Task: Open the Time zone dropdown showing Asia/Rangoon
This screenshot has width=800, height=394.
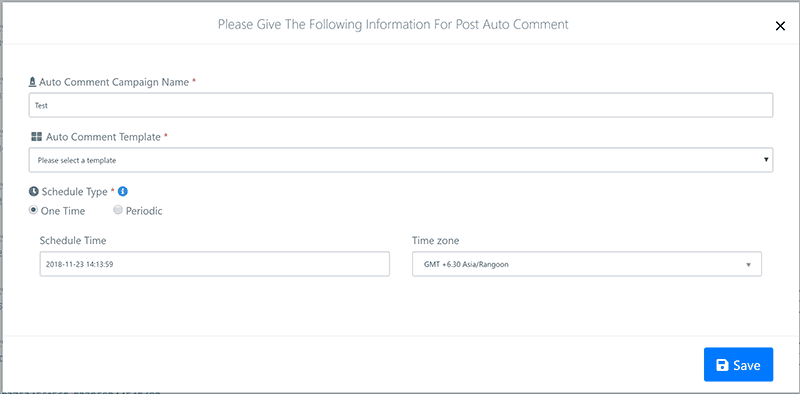Action: [x=587, y=264]
